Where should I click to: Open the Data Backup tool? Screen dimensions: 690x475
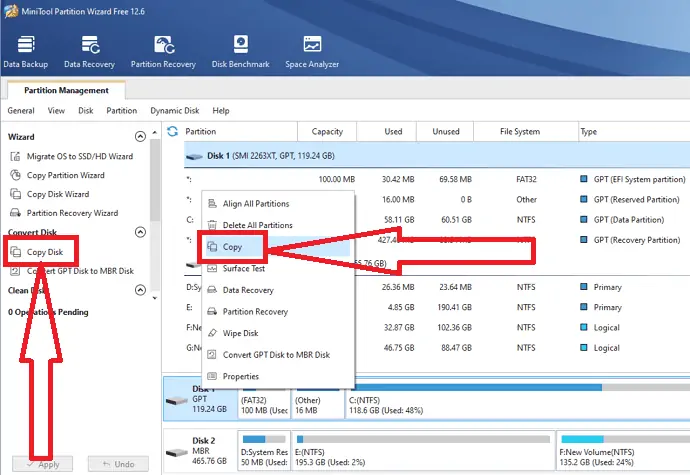[26, 52]
